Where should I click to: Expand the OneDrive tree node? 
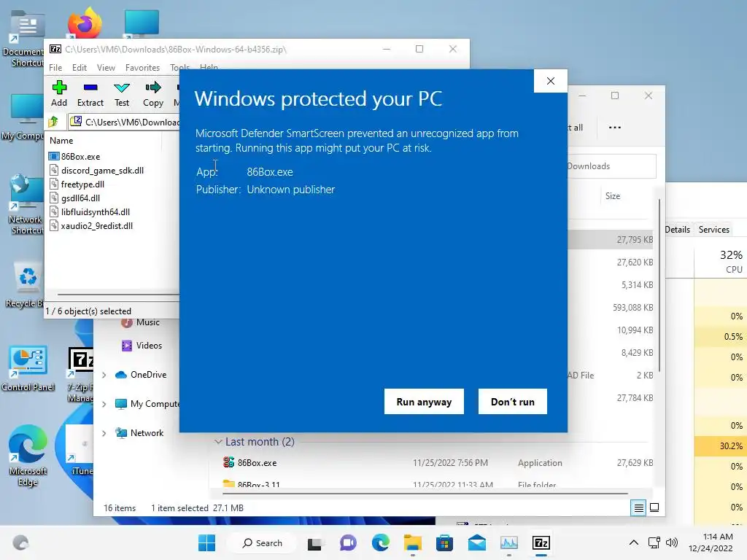(104, 375)
